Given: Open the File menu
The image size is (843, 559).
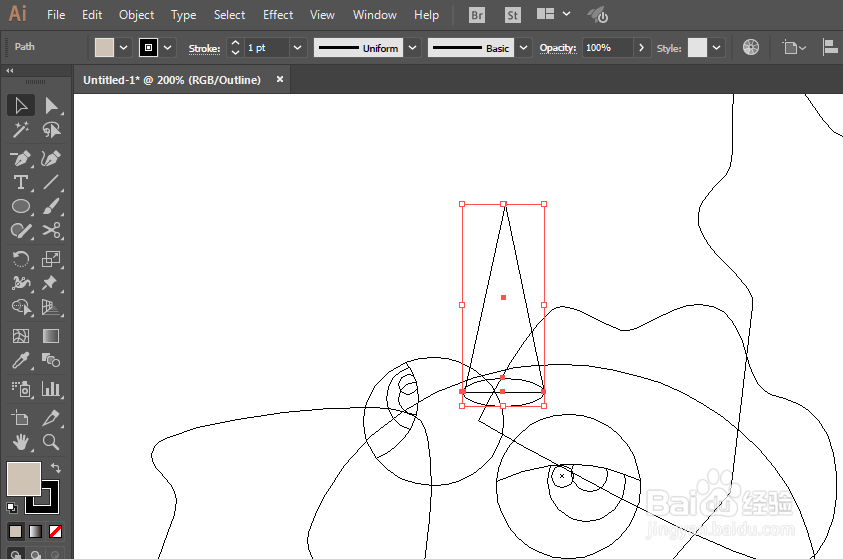Looking at the screenshot, I should tap(56, 15).
